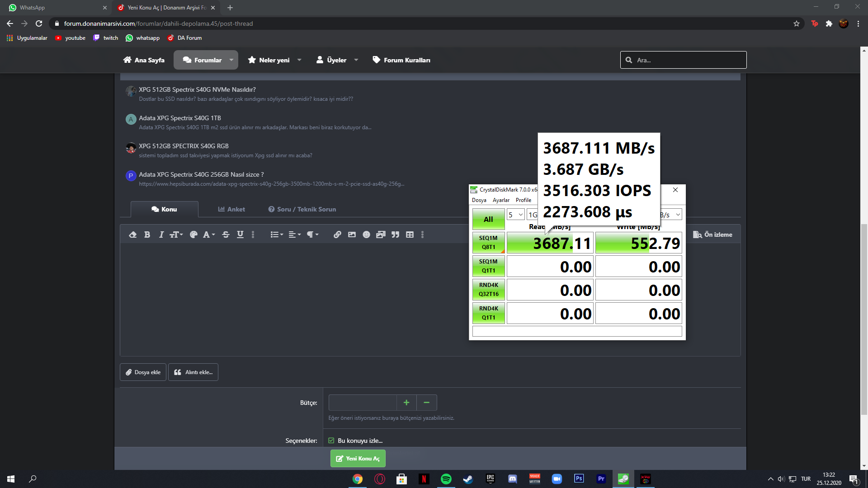Open test count dropdown showing 5
The height and width of the screenshot is (488, 868).
(x=515, y=215)
